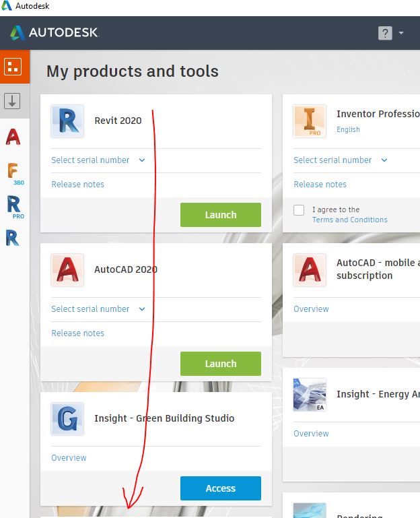Screen dimensions: 420x518
Task: Open Inventor Professional serial number dropdown
Action: pyautogui.click(x=341, y=160)
